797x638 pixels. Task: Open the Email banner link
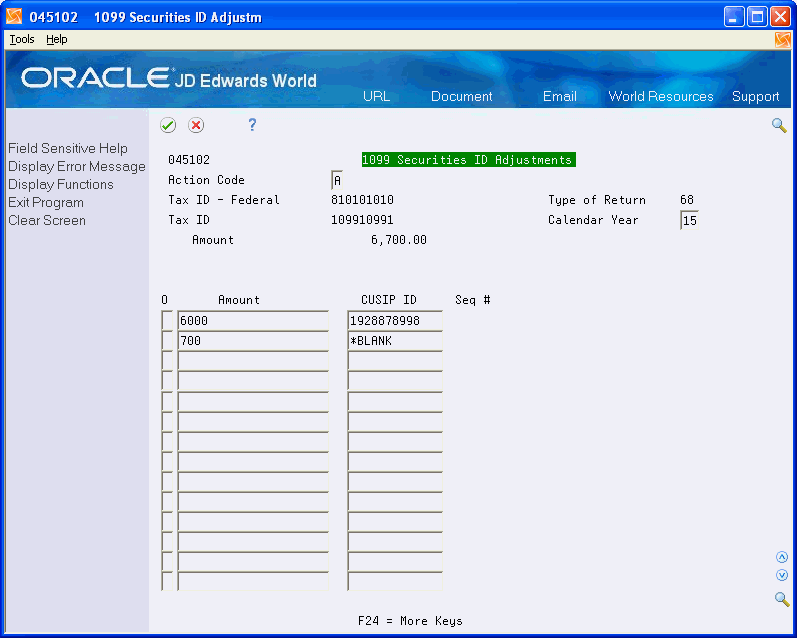pos(560,96)
